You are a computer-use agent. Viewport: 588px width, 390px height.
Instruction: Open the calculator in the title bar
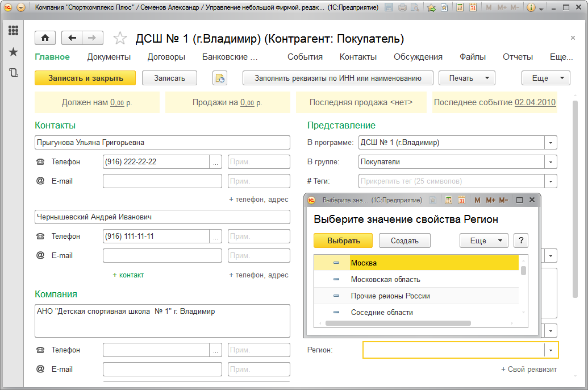tap(460, 8)
